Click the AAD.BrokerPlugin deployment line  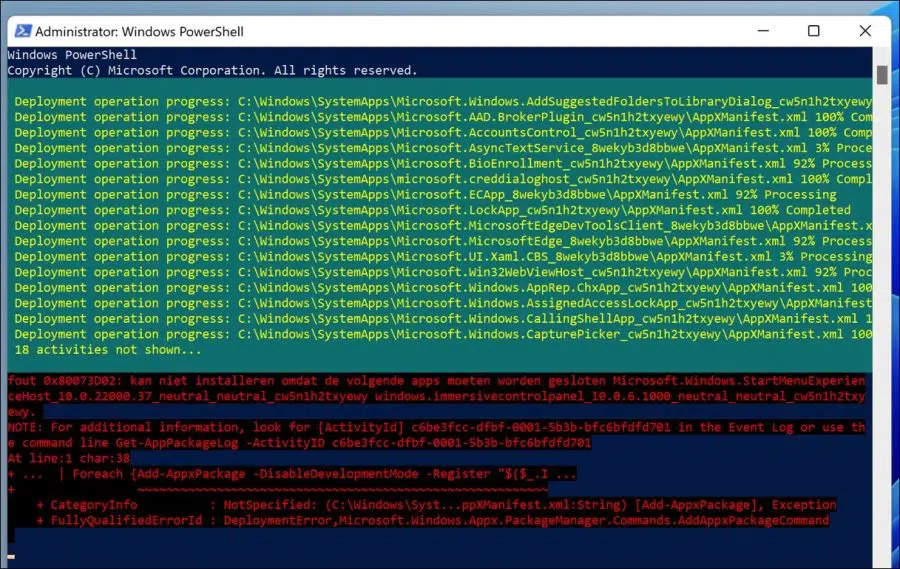tap(443, 117)
